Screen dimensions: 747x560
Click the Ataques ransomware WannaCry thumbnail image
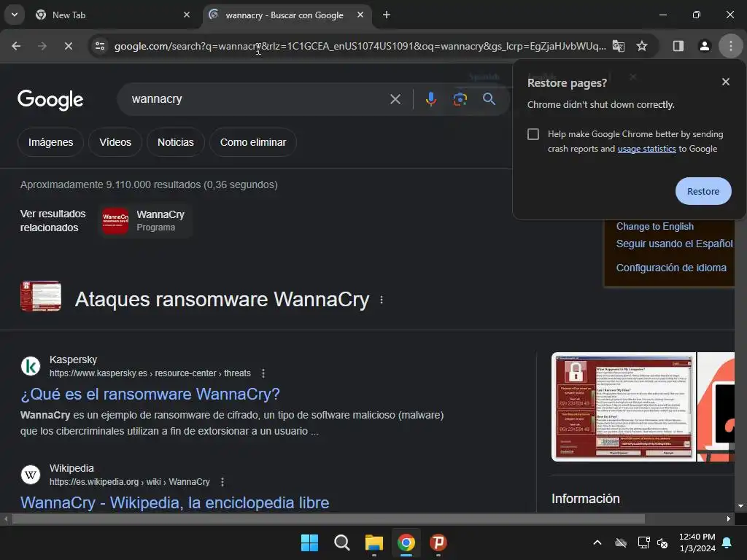pos(41,296)
